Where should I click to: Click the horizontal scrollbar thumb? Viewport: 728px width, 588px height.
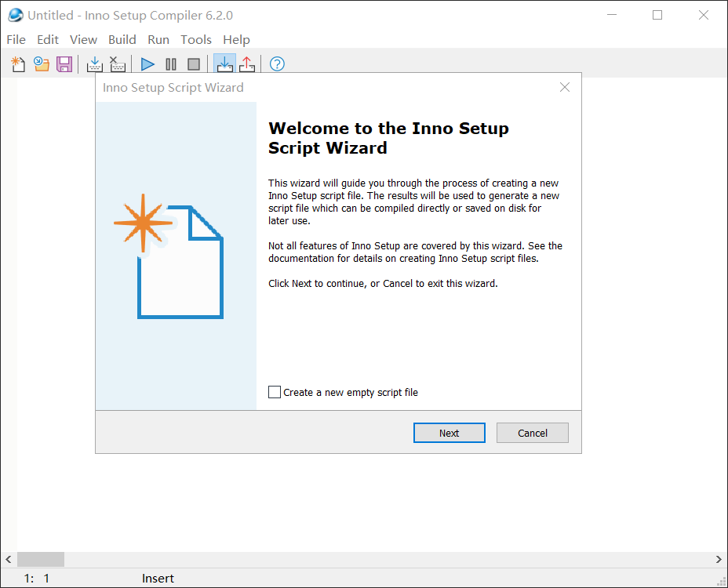41,559
